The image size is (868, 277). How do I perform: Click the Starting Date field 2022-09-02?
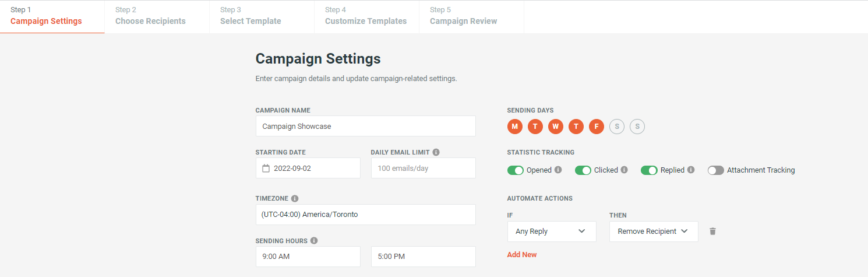pos(308,168)
